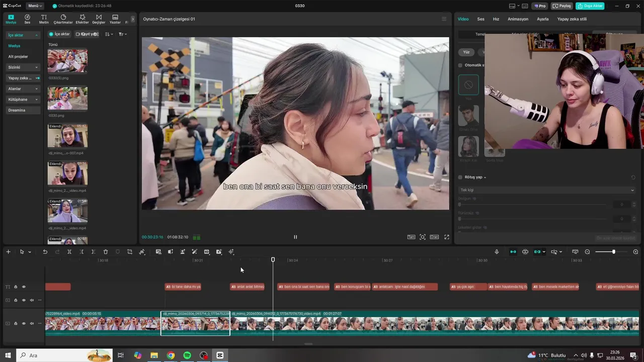Expand the Sizinki sidebar section
The image size is (644, 362).
tap(23, 67)
